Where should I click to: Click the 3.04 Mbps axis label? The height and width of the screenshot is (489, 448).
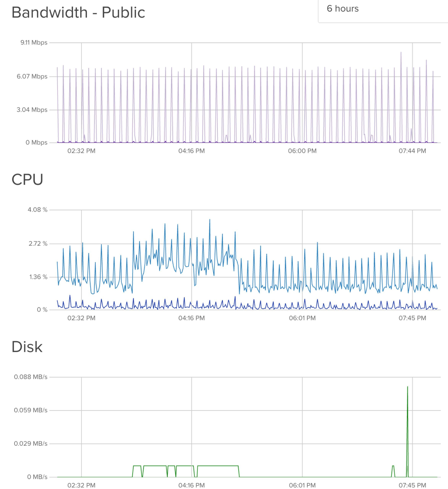32,110
